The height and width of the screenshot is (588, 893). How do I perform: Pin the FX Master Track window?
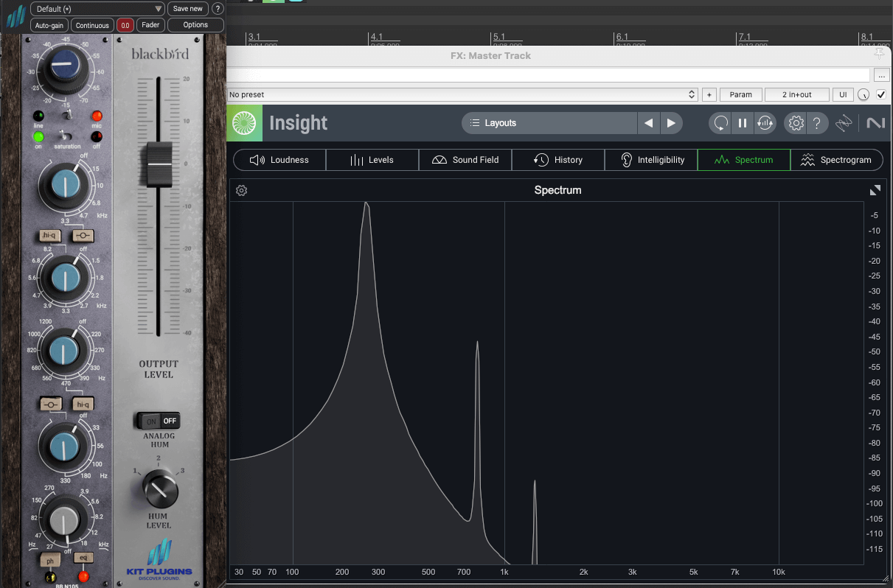click(878, 54)
